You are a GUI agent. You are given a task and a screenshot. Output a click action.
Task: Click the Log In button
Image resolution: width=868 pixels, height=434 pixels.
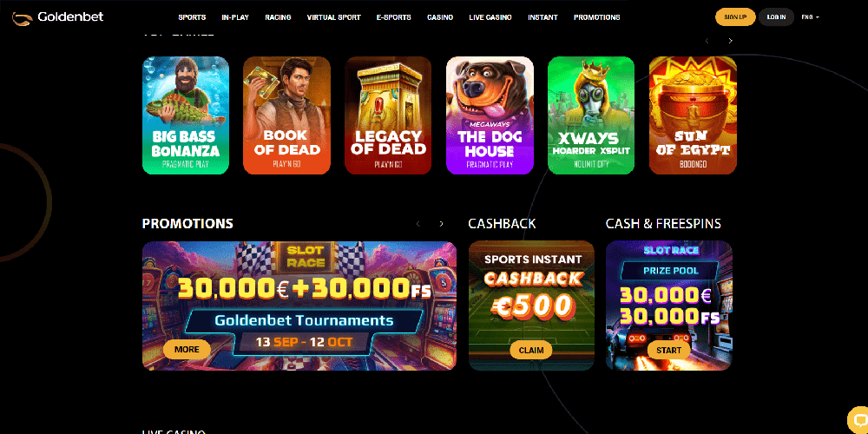pos(776,17)
